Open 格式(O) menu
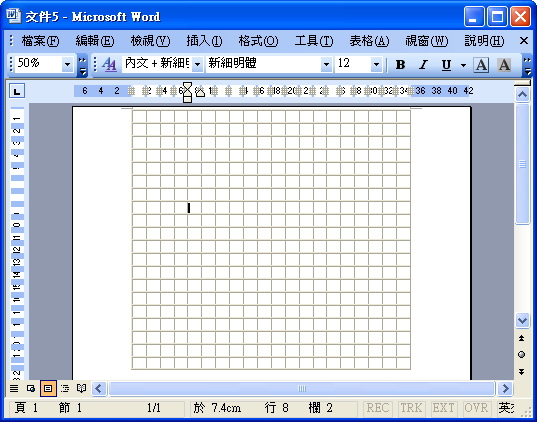 258,41
